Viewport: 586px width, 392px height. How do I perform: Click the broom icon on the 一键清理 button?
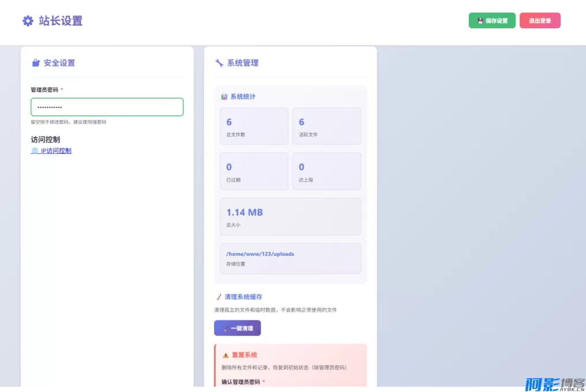click(x=225, y=328)
